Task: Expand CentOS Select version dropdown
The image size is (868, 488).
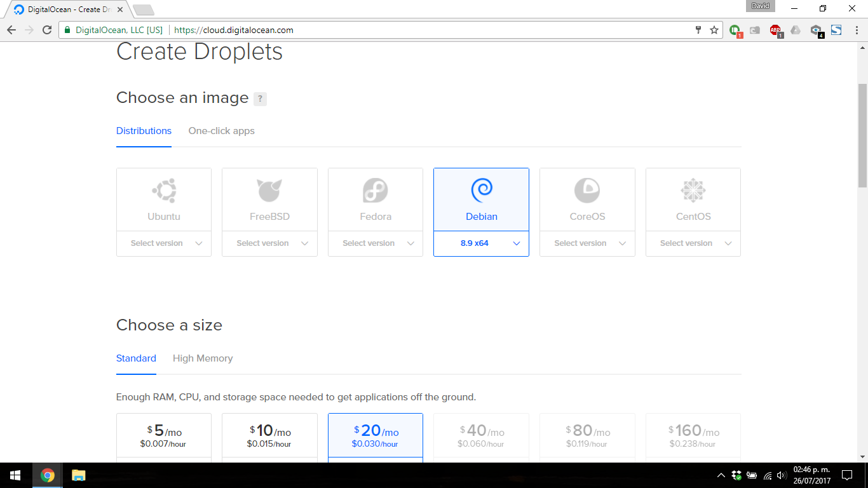Action: click(693, 243)
